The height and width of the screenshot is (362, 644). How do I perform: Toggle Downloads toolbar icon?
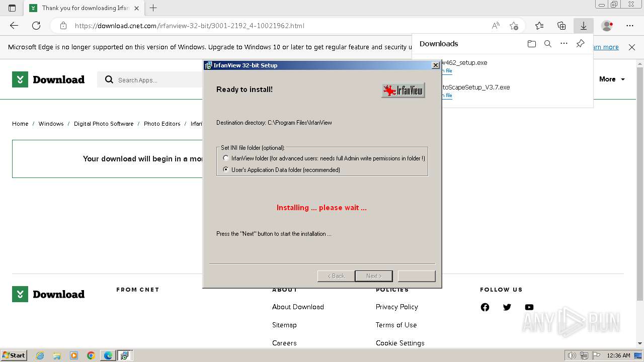(x=584, y=26)
